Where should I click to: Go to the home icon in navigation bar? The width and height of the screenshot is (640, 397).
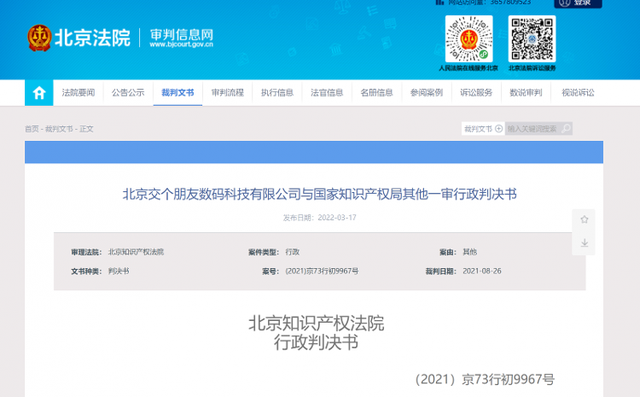[x=39, y=93]
